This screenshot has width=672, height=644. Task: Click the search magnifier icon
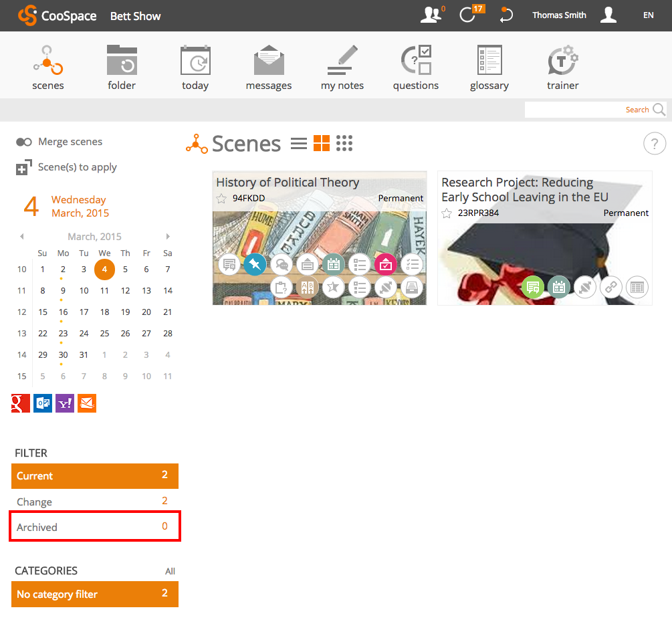(659, 109)
